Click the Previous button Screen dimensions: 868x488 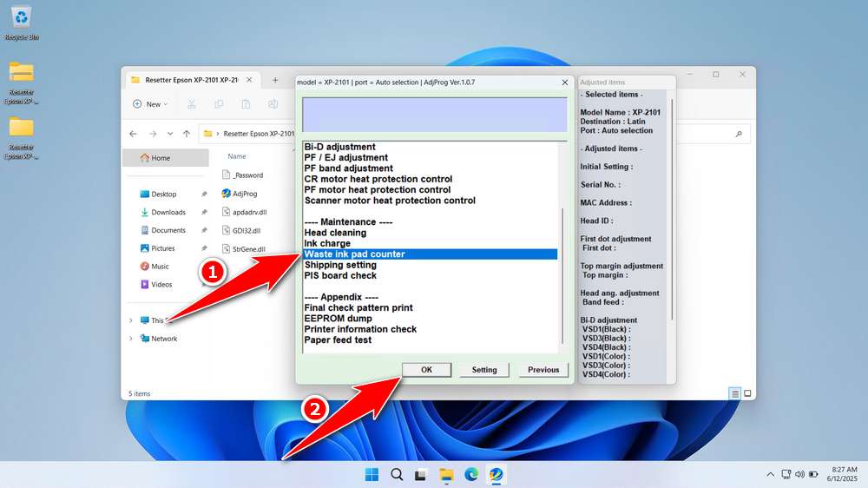pyautogui.click(x=543, y=369)
